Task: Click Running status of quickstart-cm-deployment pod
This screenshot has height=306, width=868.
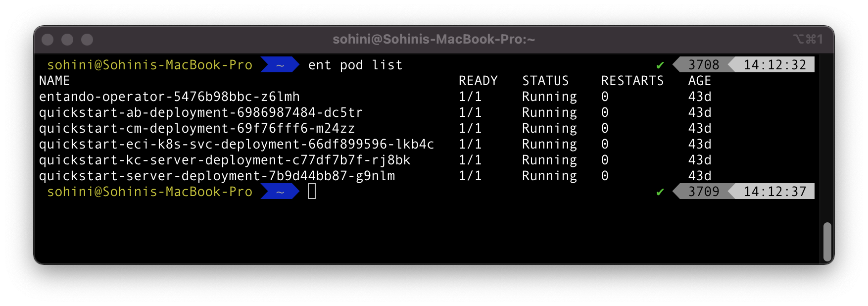Action: [x=549, y=128]
